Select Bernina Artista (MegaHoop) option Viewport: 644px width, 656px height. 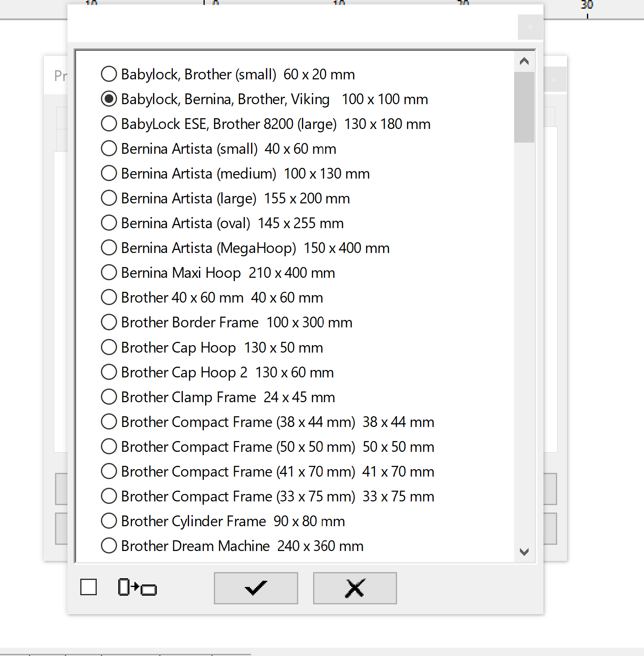click(x=109, y=248)
